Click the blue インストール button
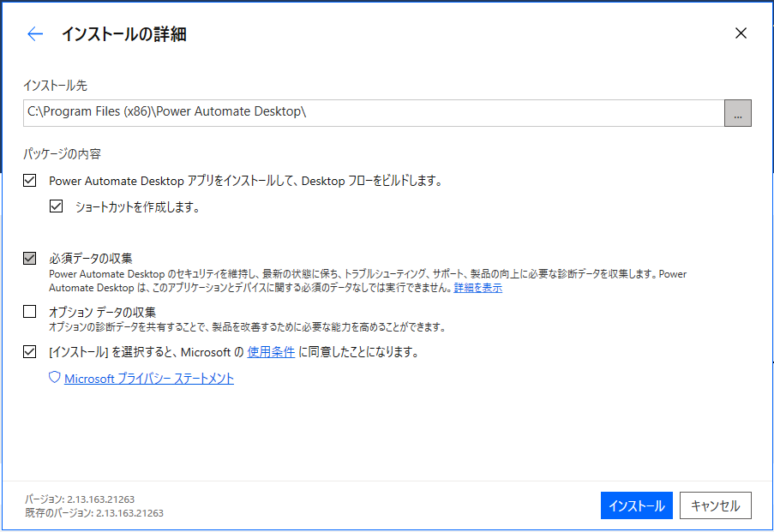The width and height of the screenshot is (774, 532). point(636,505)
